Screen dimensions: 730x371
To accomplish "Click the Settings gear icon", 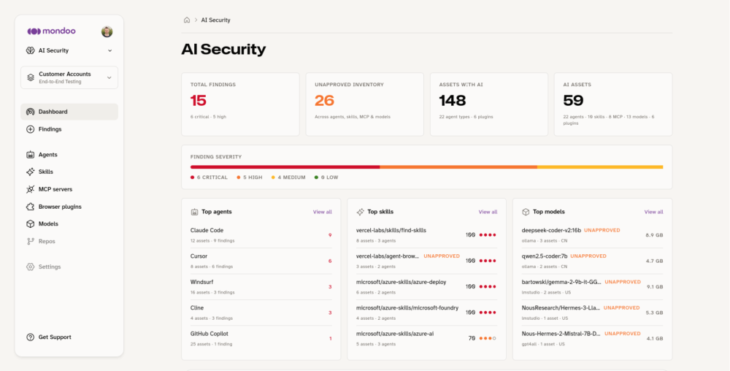I will [x=30, y=267].
